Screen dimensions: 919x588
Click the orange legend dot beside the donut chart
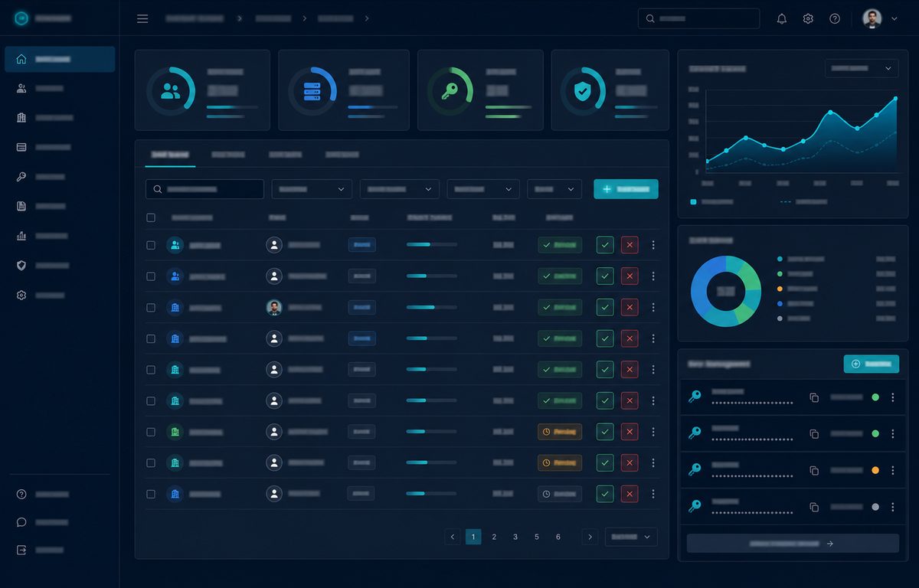(x=780, y=289)
